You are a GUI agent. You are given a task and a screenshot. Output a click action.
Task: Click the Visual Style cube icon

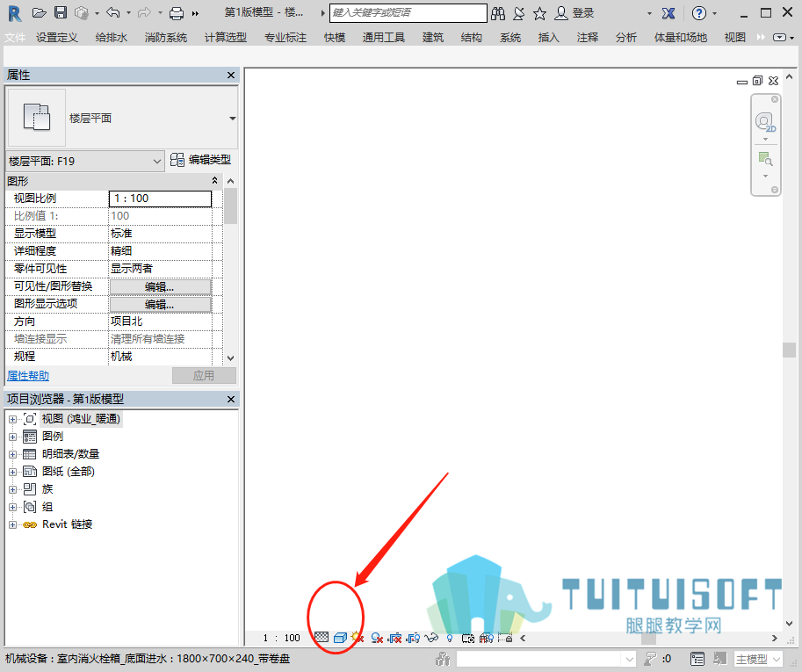pos(340,638)
